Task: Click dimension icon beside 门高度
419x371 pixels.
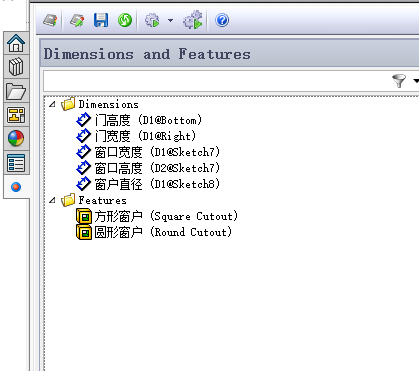Action: pos(84,120)
